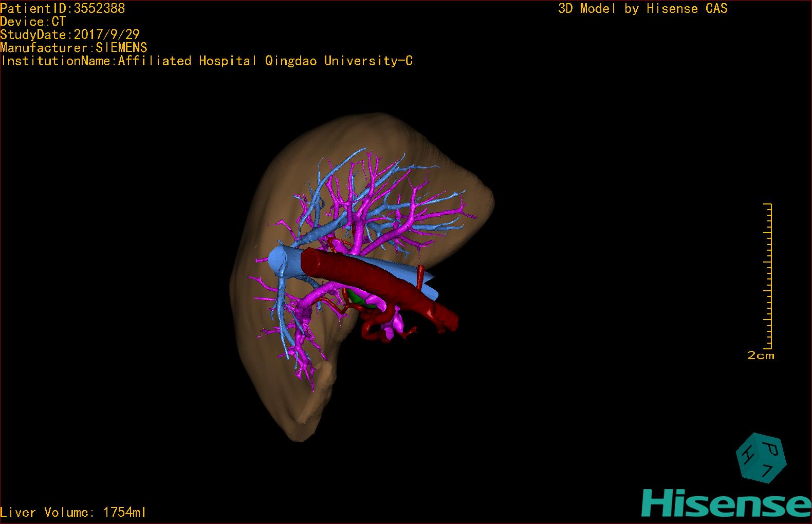This screenshot has width=812, height=524.
Task: Click the "3D Model by Hisense CAS" caption
Action: point(643,8)
